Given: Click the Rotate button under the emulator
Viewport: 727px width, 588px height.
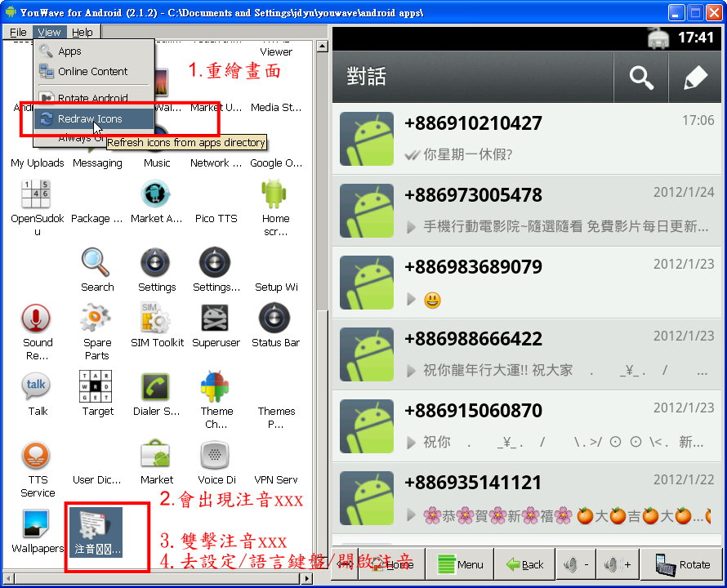Looking at the screenshot, I should 681,564.
